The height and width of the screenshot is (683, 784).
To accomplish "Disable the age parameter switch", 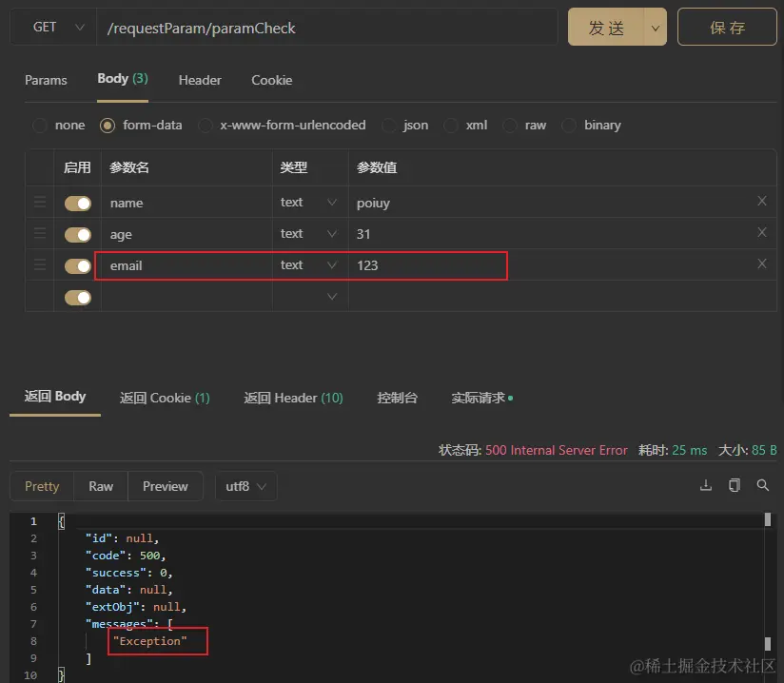I will (x=77, y=235).
